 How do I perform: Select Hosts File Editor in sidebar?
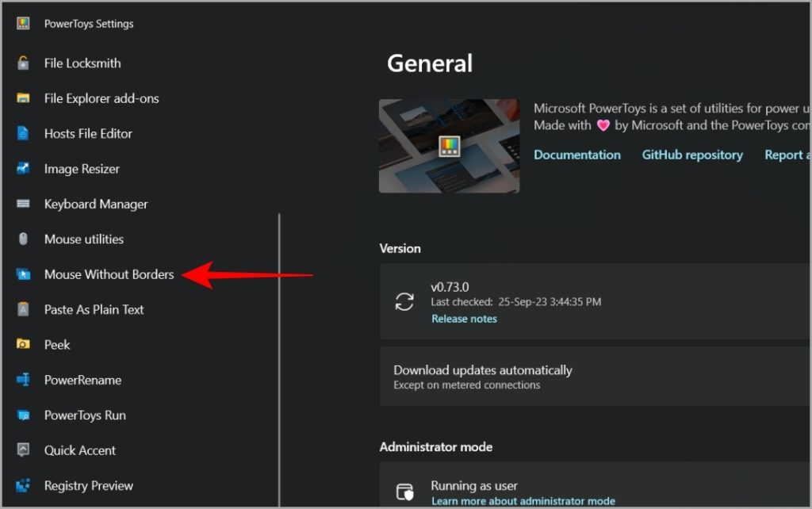[x=88, y=134]
